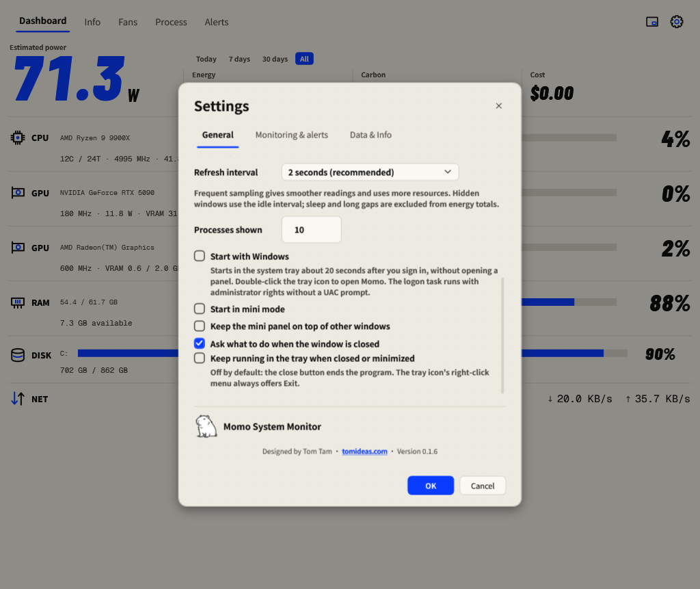Viewport: 700px width, 589px height.
Task: Select the 30 days energy range
Action: click(x=275, y=59)
